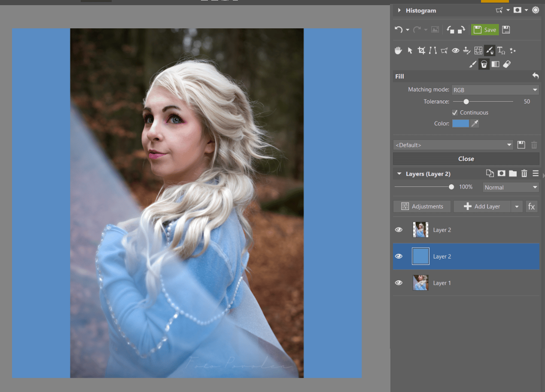Select the blue fill Layer 2 thumbnail
This screenshot has width=545, height=392.
pyautogui.click(x=420, y=256)
